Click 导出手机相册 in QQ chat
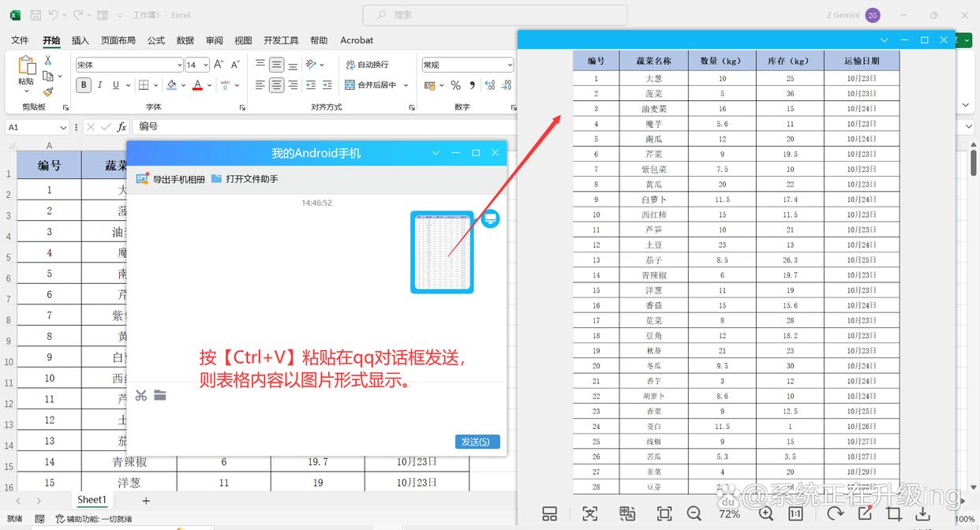Screen dimensions: 980x530 click(x=170, y=179)
